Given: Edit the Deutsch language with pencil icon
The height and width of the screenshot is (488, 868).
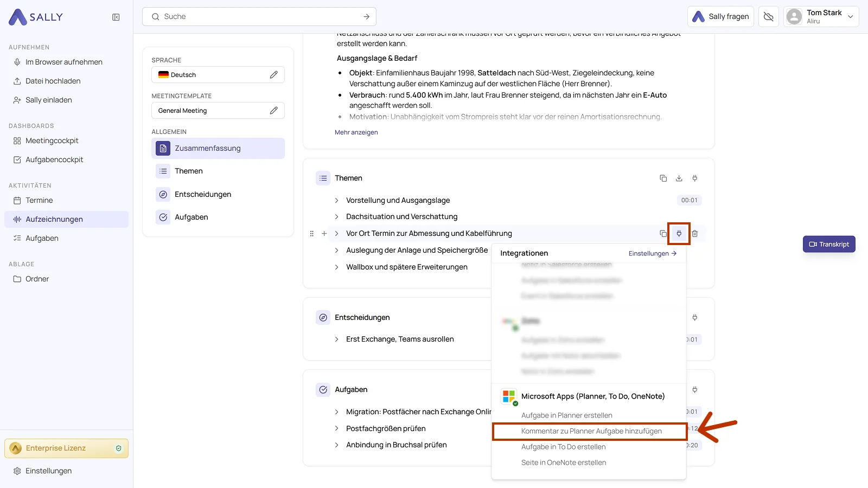Looking at the screenshot, I should click(274, 75).
